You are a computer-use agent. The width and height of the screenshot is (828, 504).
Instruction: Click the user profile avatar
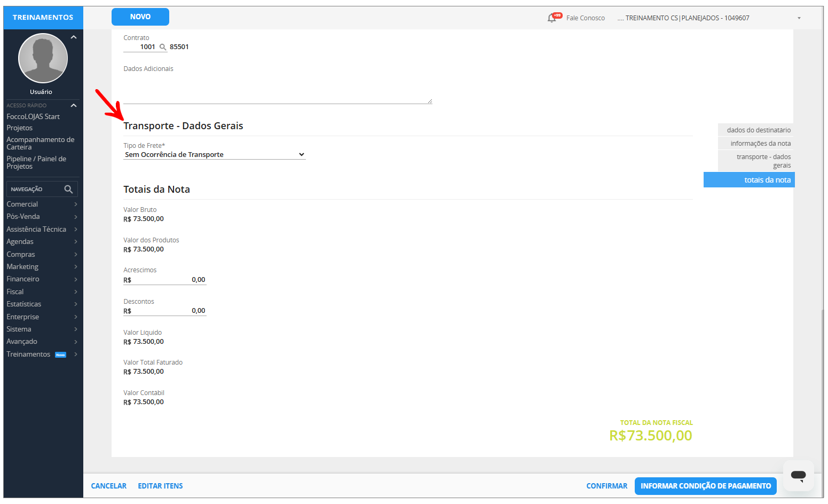coord(43,58)
